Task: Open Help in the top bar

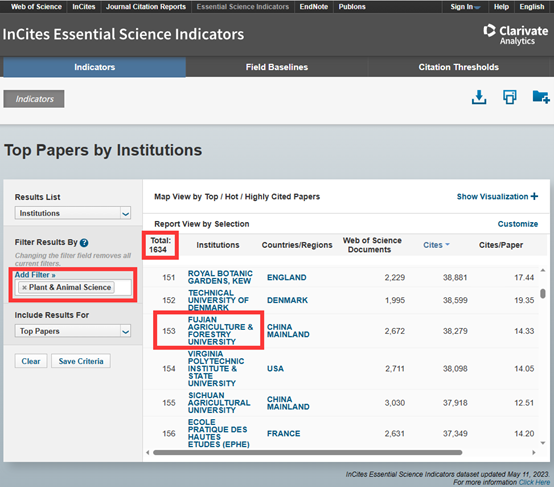Action: coord(501,7)
